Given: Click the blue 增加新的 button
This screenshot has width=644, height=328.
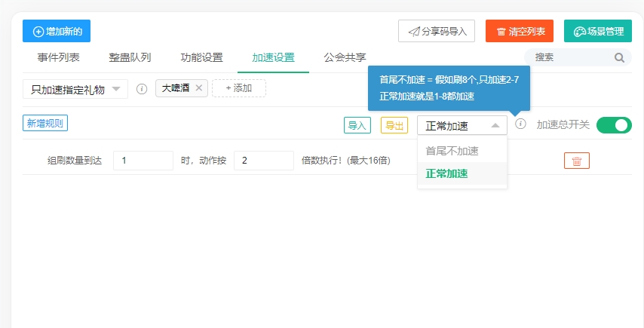Looking at the screenshot, I should [57, 32].
